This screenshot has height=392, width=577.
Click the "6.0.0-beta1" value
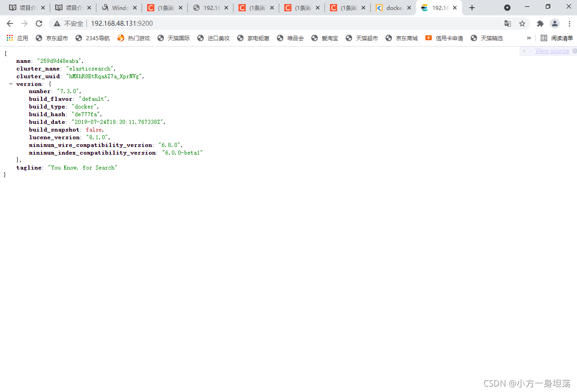tap(182, 153)
